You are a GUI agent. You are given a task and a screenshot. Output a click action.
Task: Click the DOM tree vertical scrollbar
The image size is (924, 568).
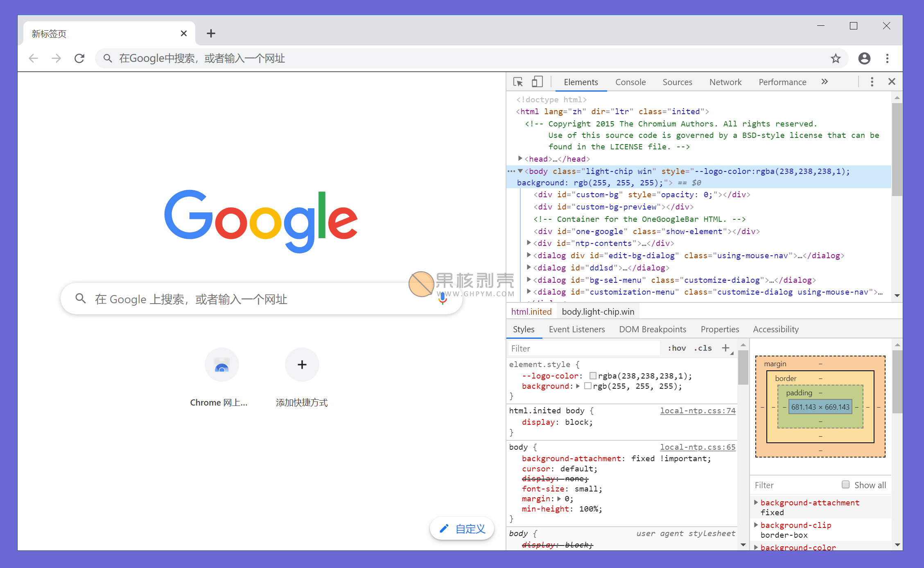897,150
